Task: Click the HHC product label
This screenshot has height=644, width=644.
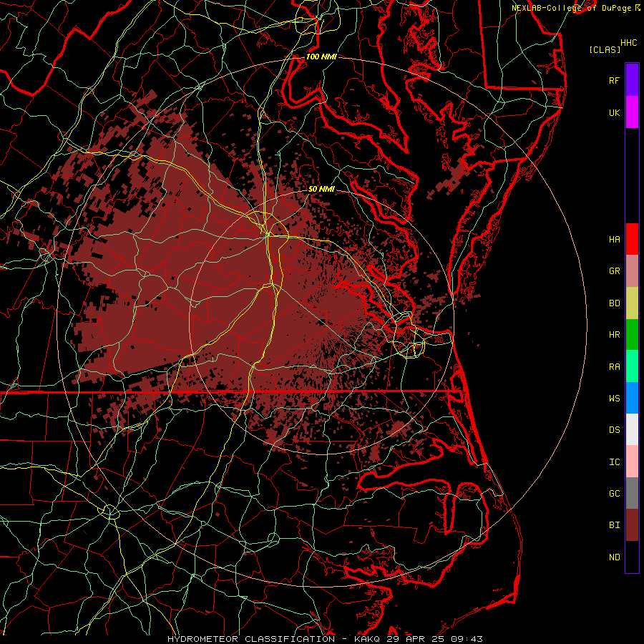Action: click(629, 43)
